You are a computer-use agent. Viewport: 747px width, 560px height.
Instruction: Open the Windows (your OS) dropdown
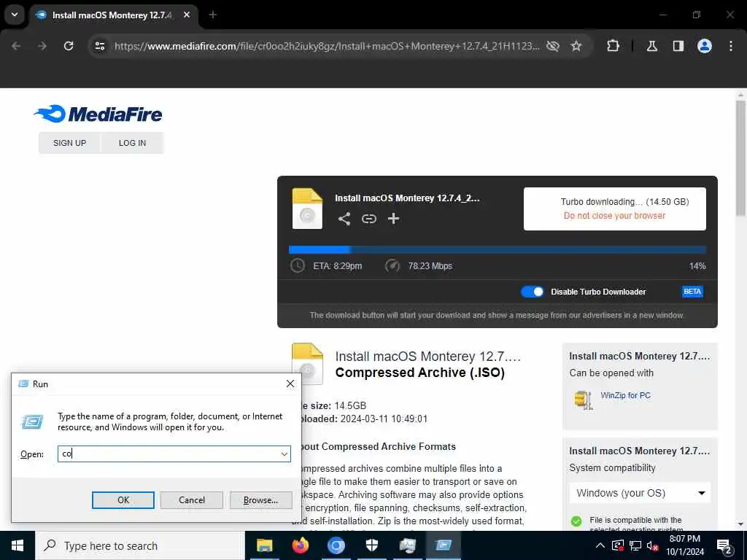click(640, 493)
